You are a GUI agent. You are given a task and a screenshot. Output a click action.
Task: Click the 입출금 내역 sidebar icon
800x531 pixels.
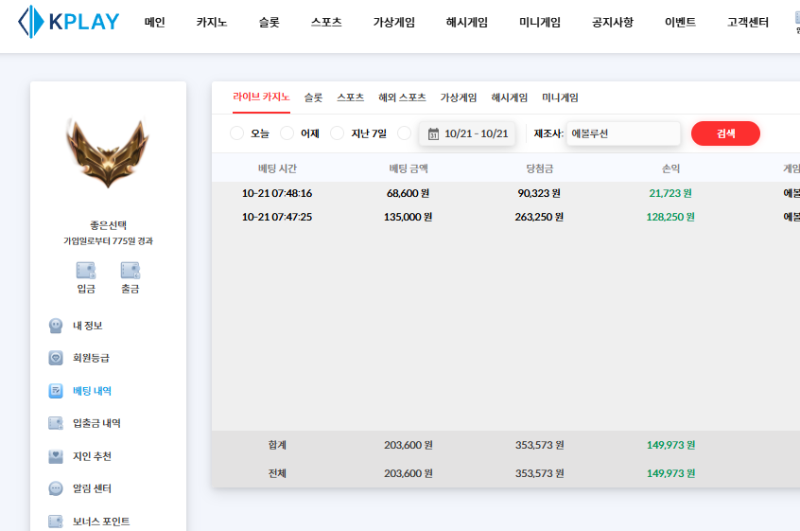click(56, 423)
